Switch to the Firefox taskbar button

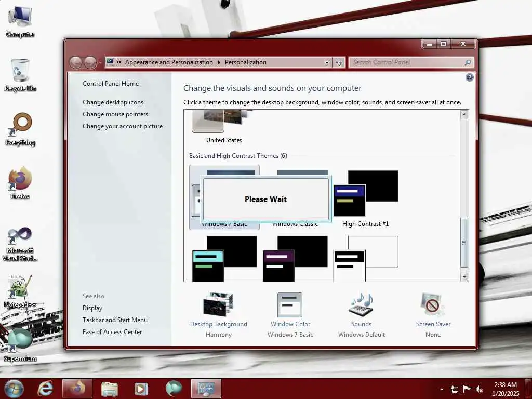pyautogui.click(x=77, y=389)
